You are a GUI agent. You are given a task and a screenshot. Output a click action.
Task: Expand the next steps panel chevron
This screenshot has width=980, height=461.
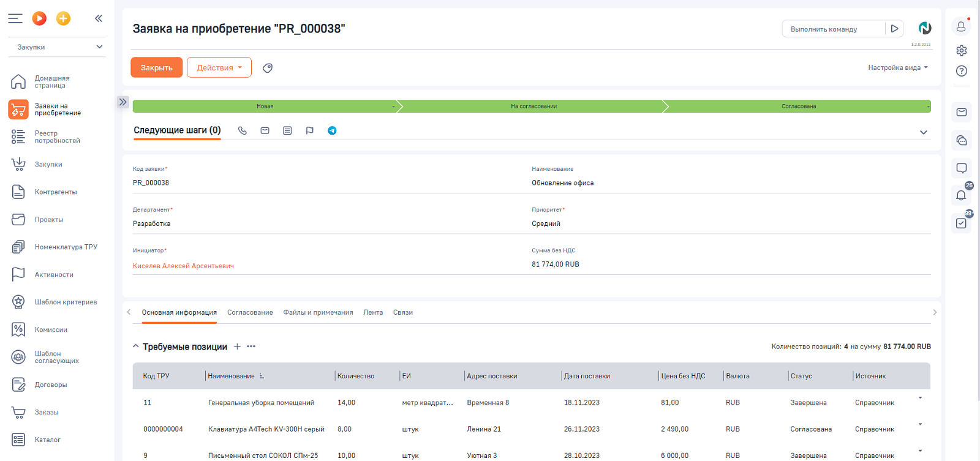pyautogui.click(x=924, y=132)
